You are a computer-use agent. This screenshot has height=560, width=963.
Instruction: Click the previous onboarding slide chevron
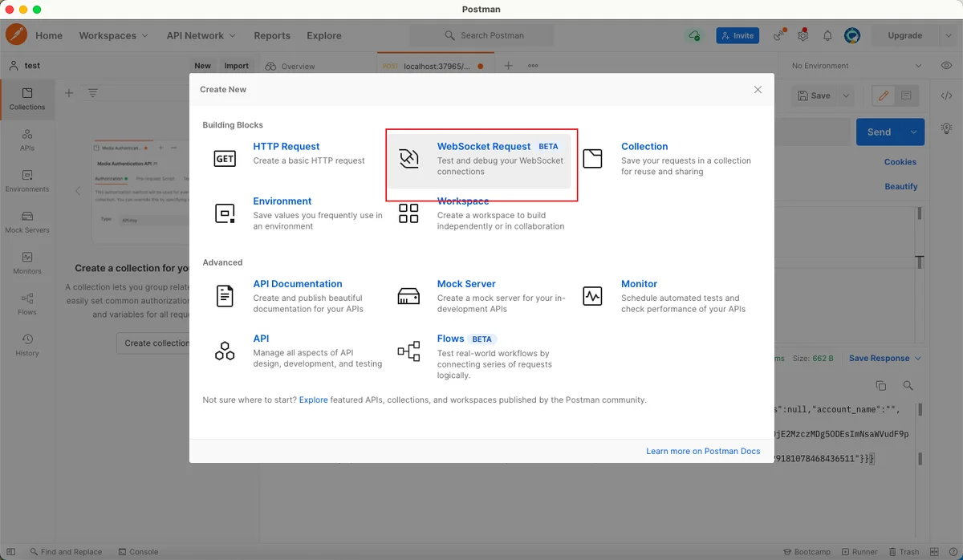78,191
